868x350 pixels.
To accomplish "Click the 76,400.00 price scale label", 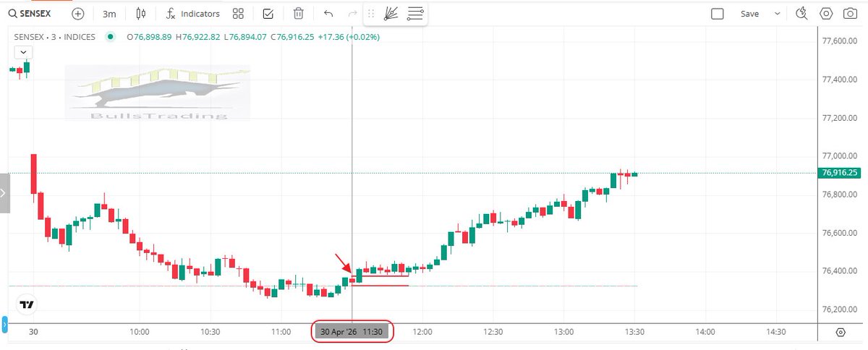I will pyautogui.click(x=841, y=271).
